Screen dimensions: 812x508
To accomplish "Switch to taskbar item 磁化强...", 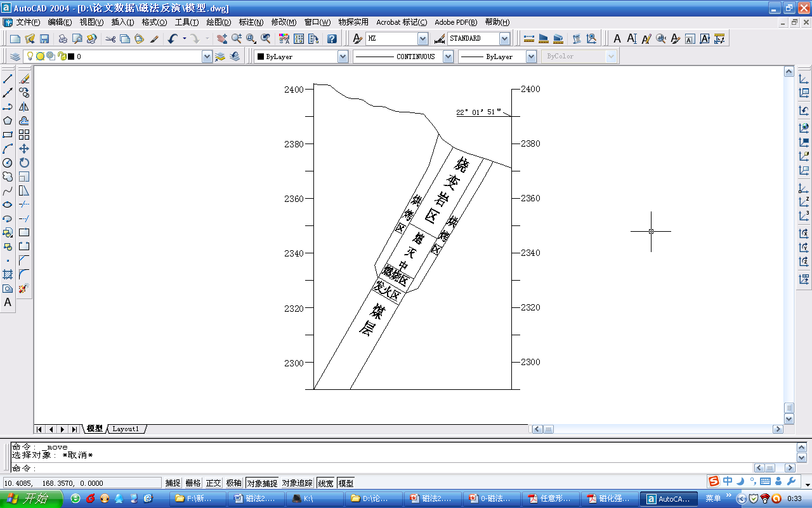I will (610, 498).
